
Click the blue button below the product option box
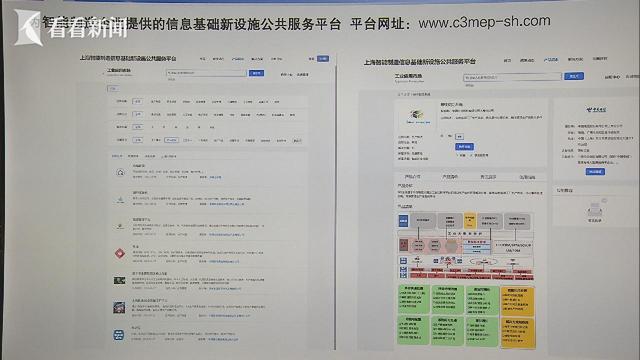[464, 147]
